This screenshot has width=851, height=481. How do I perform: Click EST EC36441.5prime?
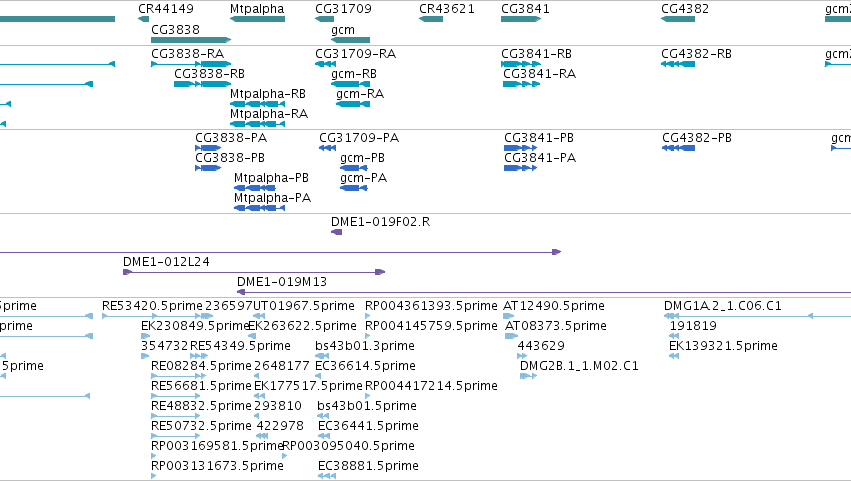point(369,427)
